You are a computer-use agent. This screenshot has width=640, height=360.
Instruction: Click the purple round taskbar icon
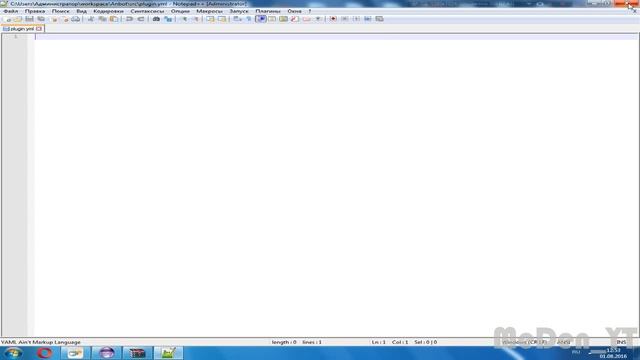pos(107,353)
